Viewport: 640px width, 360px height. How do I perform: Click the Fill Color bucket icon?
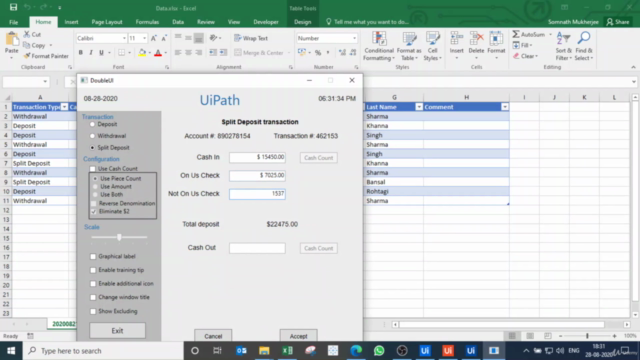pyautogui.click(x=142, y=53)
